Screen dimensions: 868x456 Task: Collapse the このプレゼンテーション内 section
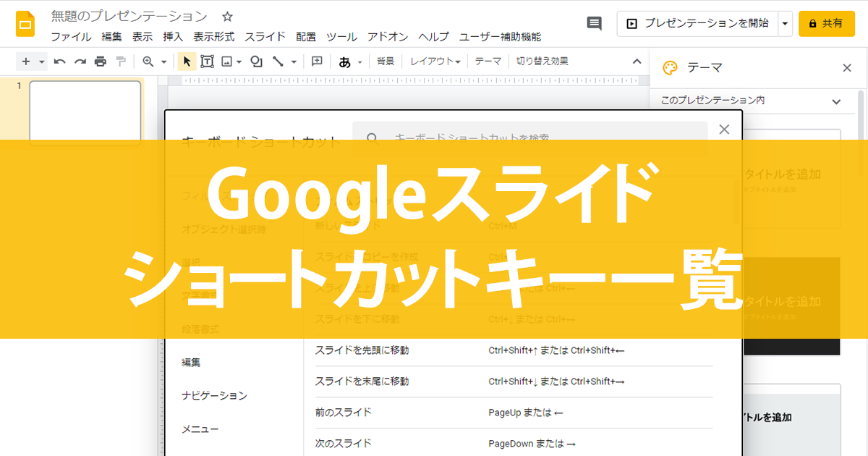837,101
